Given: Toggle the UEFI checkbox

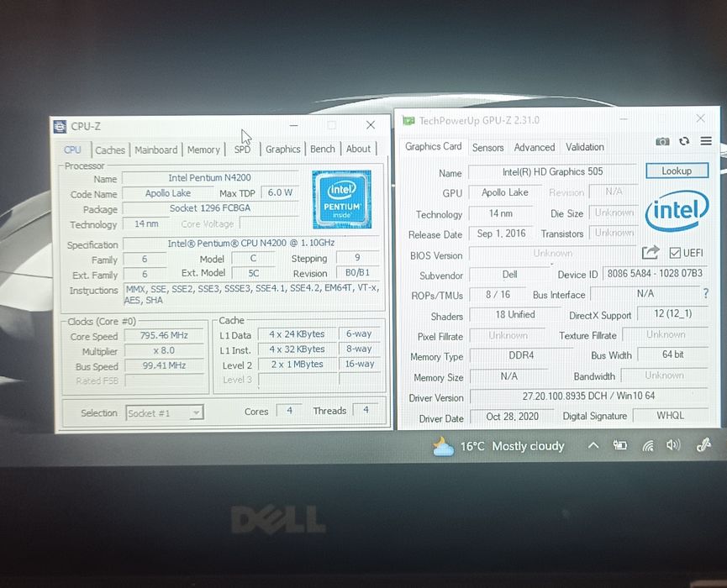Looking at the screenshot, I should coord(675,253).
